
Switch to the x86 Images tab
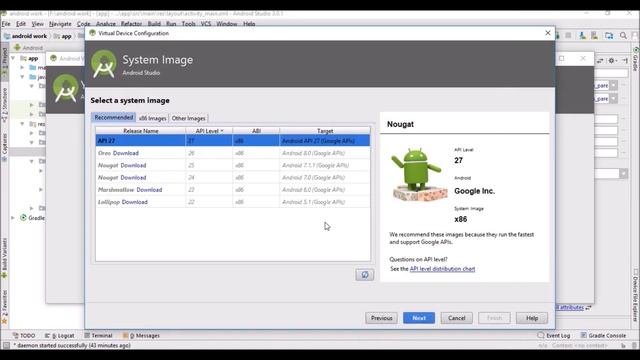[x=152, y=118]
